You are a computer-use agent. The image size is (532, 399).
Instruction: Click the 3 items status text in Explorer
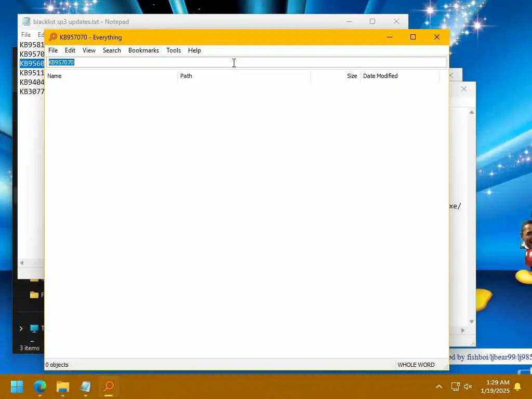point(30,348)
